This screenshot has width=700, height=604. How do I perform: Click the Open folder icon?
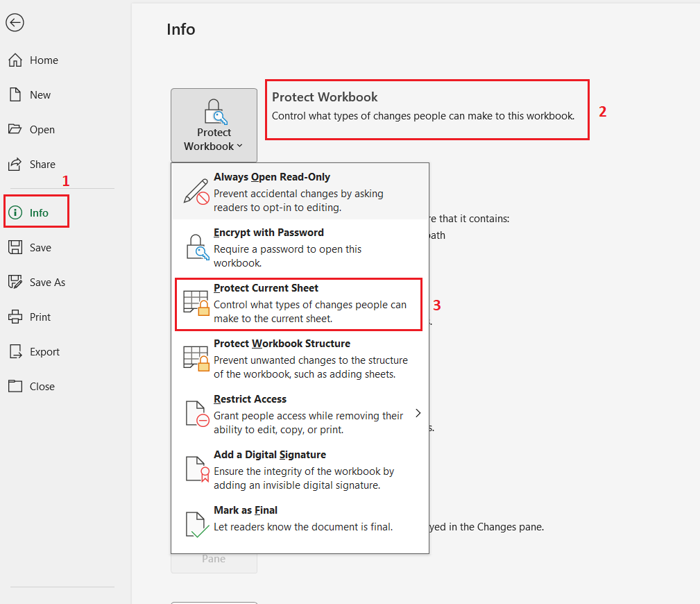point(15,130)
